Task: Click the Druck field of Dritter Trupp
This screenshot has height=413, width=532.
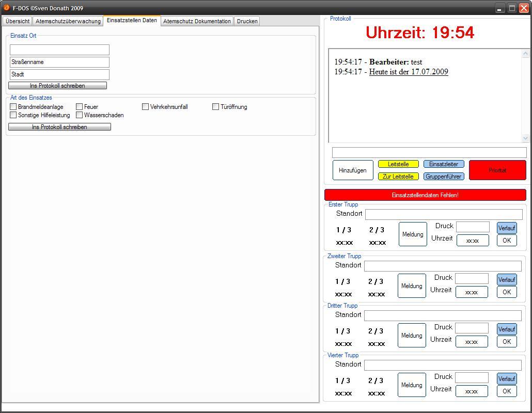Action: tap(472, 328)
